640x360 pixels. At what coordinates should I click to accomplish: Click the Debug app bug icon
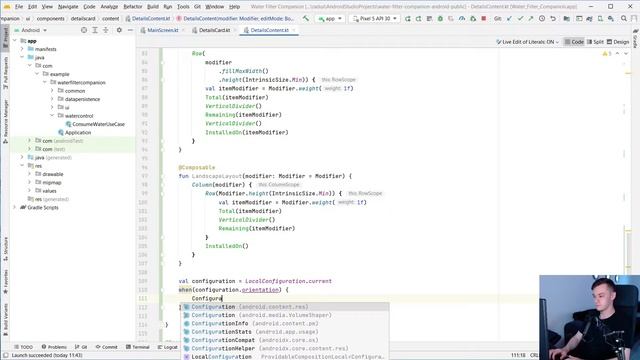tap(440, 18)
